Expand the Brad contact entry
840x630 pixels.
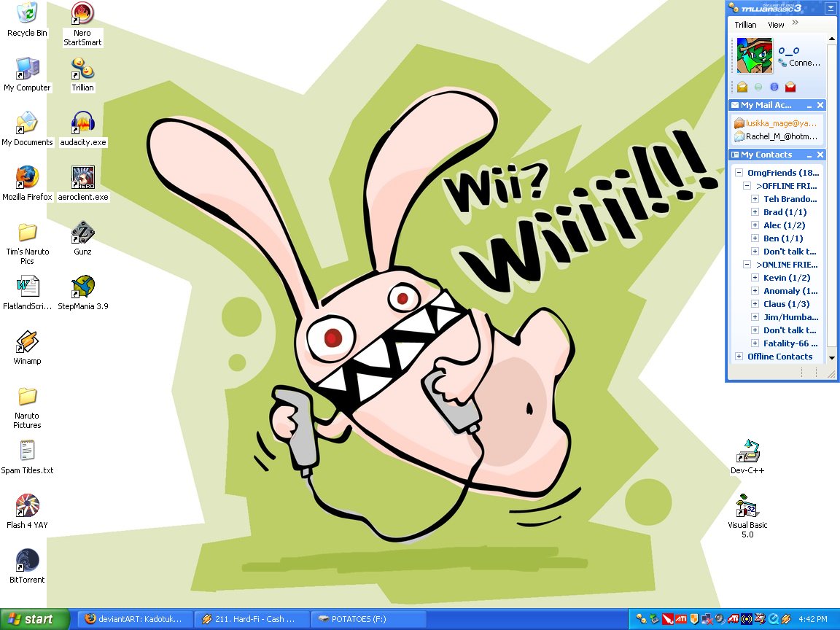(x=755, y=212)
